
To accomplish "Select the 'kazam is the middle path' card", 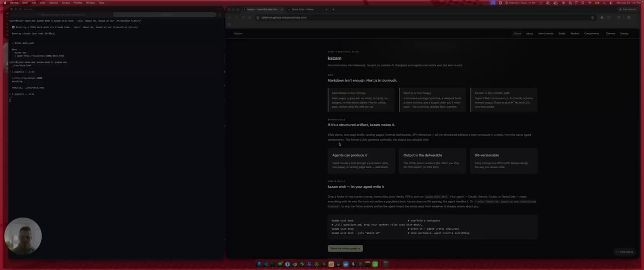I will pos(504,100).
